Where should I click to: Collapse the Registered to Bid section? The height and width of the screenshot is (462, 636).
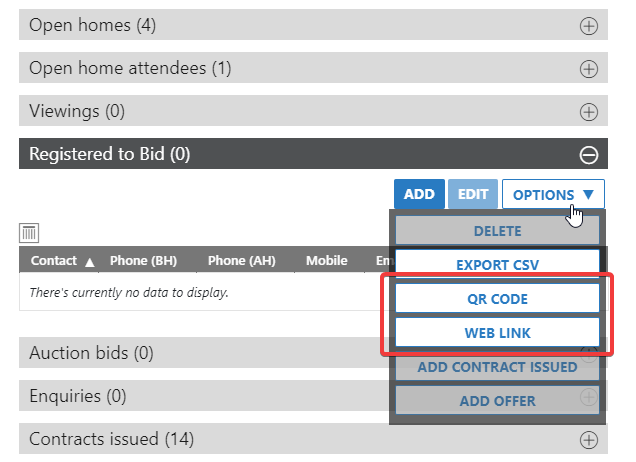[x=589, y=155]
